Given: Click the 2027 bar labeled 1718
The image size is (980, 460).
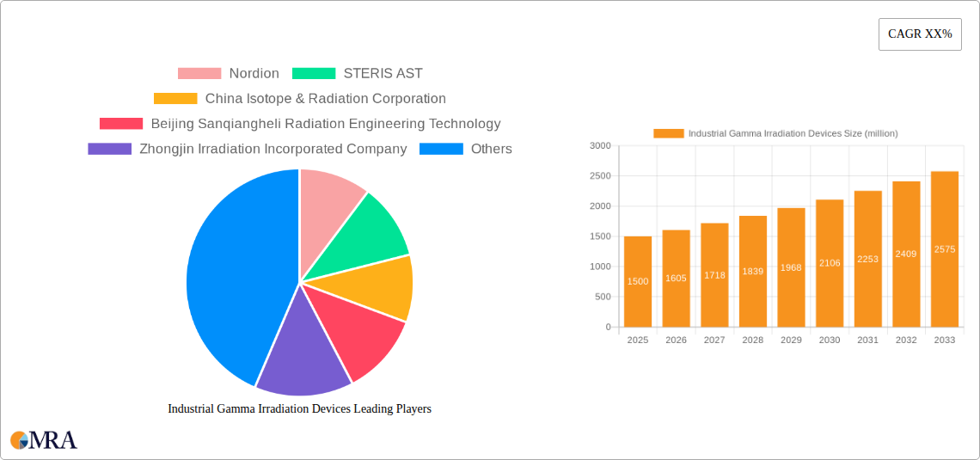Looking at the screenshot, I should 714,275.
